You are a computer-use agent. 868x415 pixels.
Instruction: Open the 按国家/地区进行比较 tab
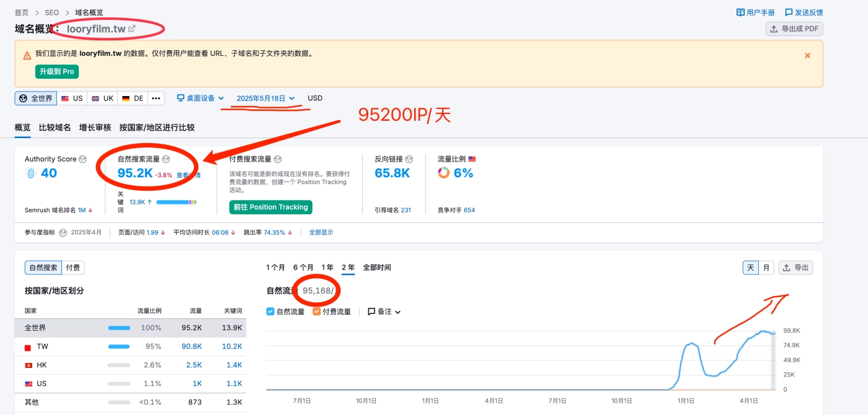click(157, 128)
